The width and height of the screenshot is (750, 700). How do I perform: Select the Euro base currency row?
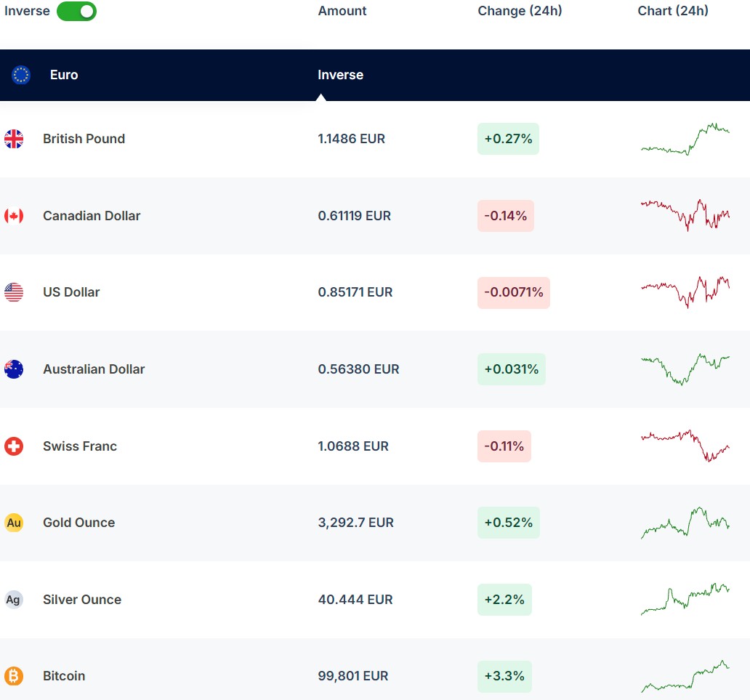(182, 75)
